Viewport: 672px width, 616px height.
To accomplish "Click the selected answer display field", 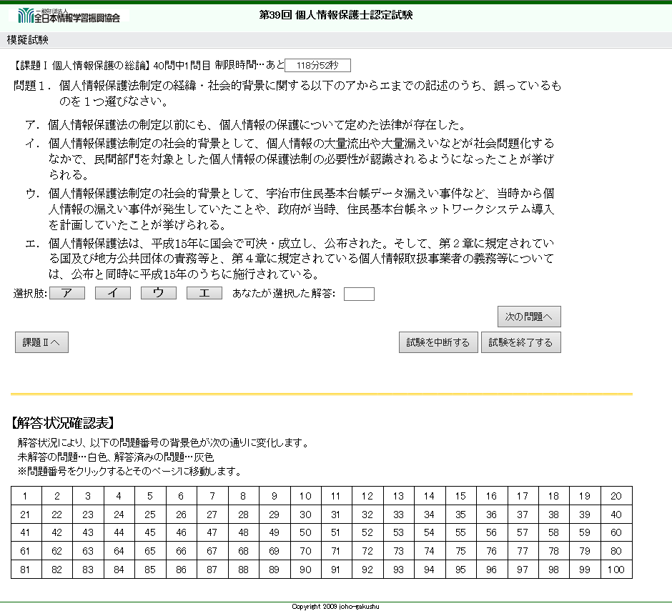I will pyautogui.click(x=359, y=294).
